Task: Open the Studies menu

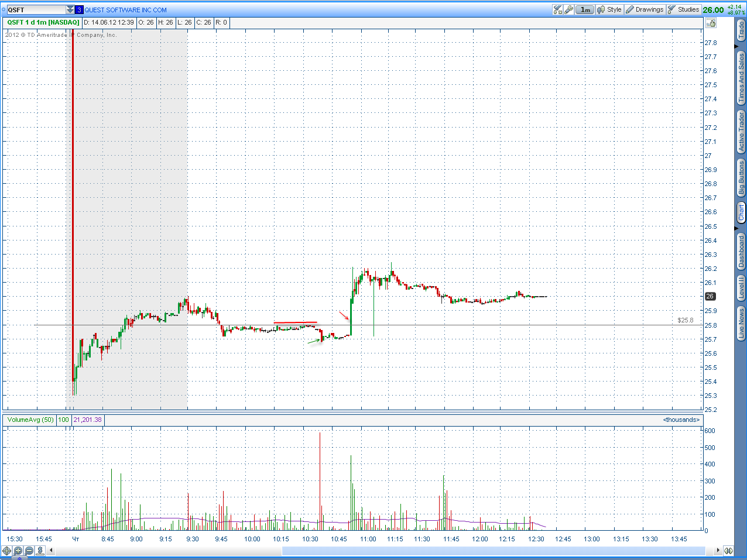Action: pos(684,9)
